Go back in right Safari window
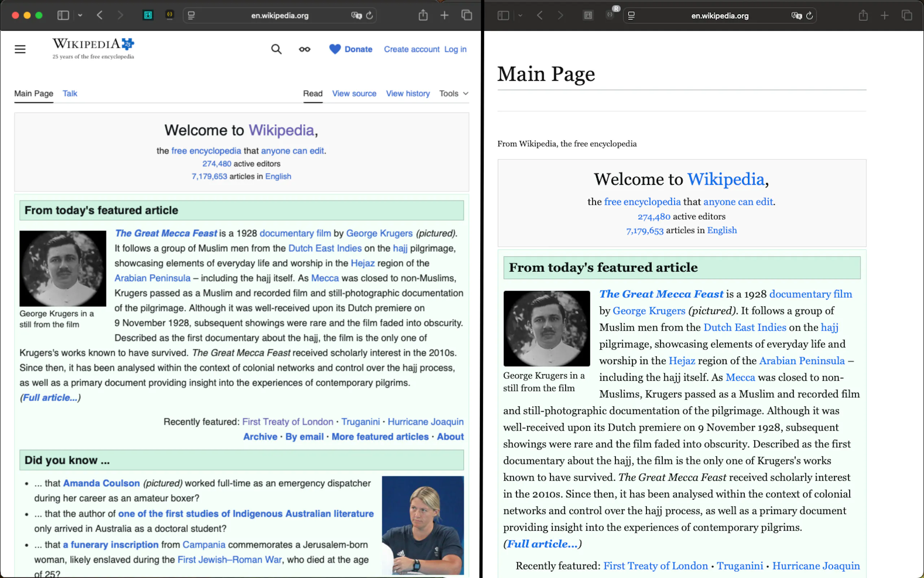Viewport: 924px width, 578px height. tap(540, 15)
